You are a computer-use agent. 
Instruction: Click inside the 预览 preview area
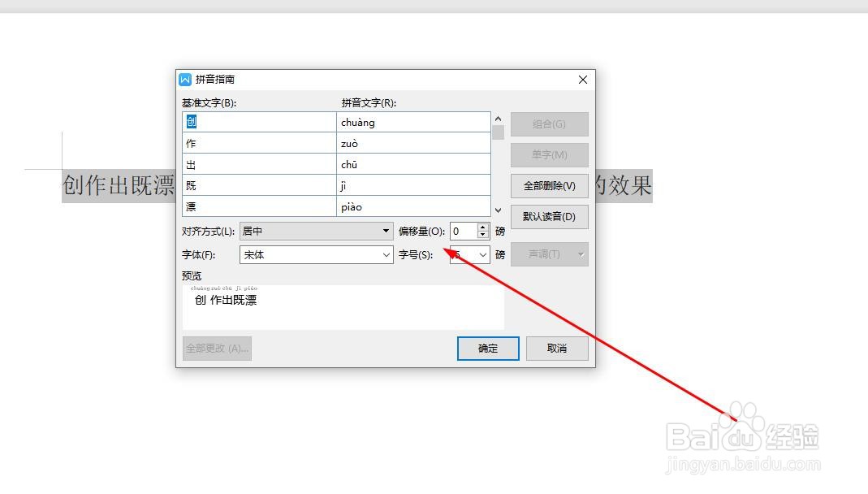[x=341, y=305]
